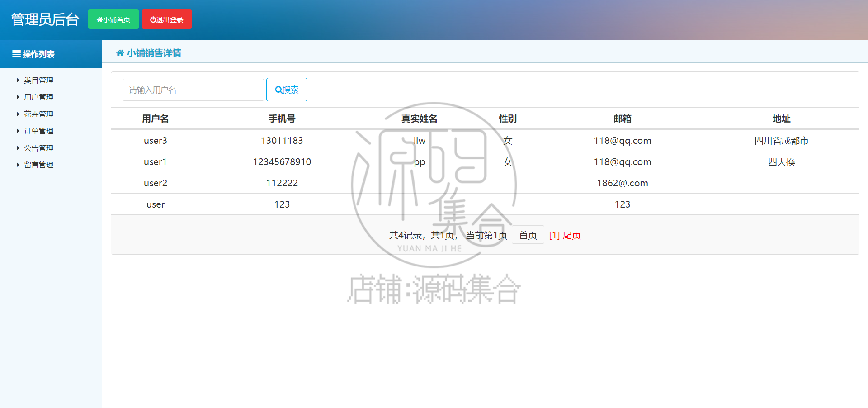Click phone number 12345678910

pos(282,162)
